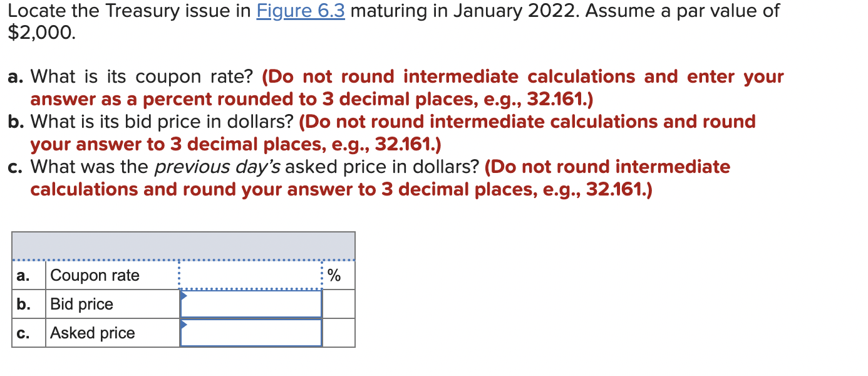Click the Coupon rate answer input field
Image resolution: width=868 pixels, height=376 pixels.
(x=251, y=274)
